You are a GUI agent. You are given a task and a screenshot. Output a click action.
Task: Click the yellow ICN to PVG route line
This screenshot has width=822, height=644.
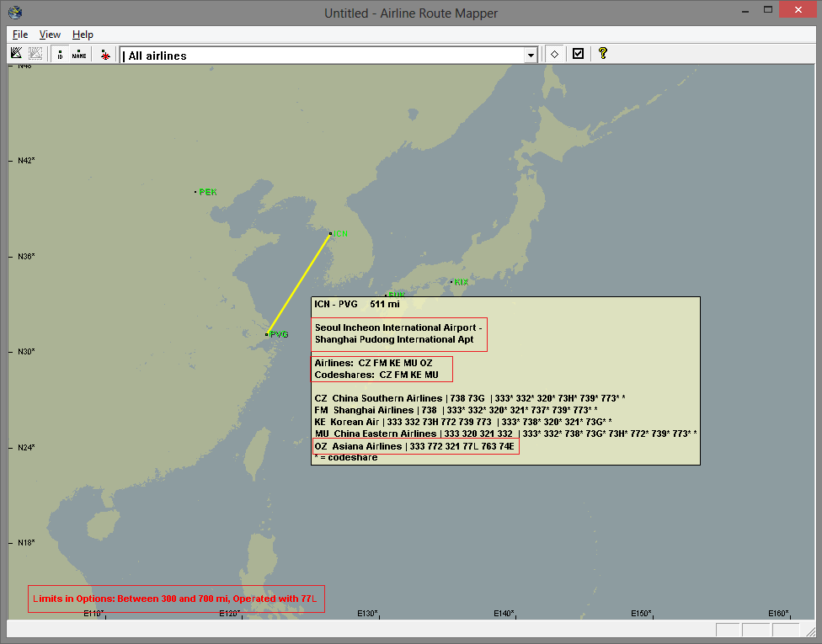(299, 284)
